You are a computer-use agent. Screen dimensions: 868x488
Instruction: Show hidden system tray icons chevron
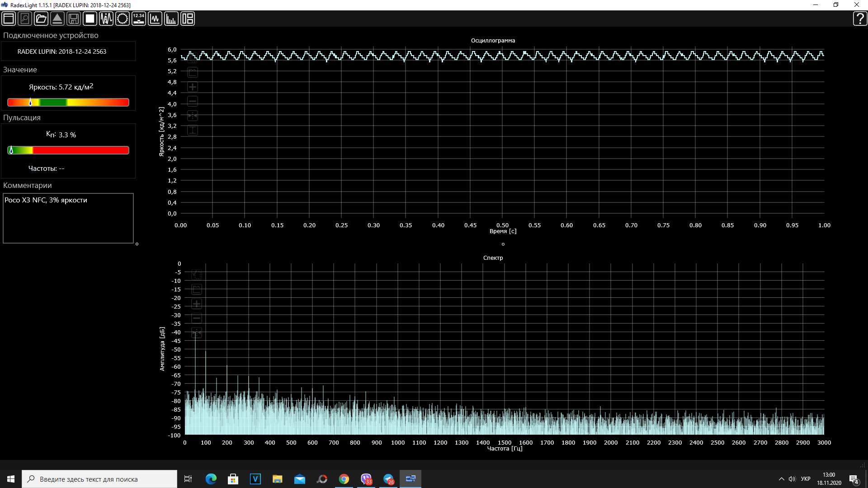pyautogui.click(x=781, y=479)
